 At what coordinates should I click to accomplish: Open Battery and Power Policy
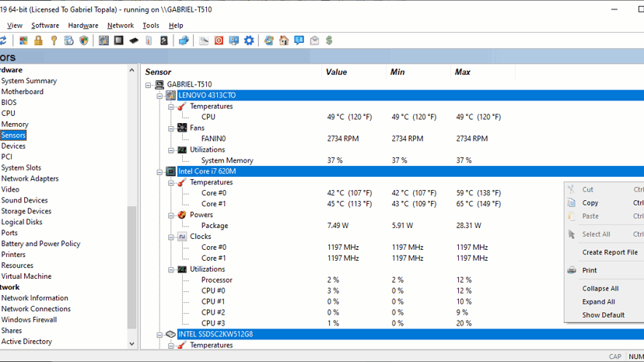[x=40, y=244]
